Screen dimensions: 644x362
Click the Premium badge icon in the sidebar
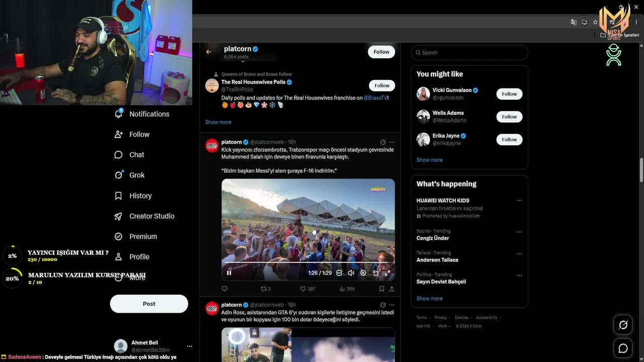tap(118, 236)
